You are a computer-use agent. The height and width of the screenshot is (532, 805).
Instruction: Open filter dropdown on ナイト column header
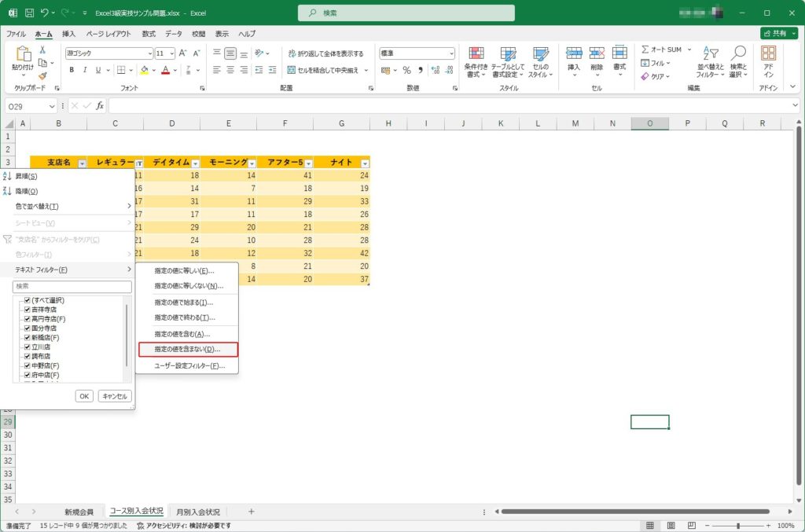click(x=364, y=163)
